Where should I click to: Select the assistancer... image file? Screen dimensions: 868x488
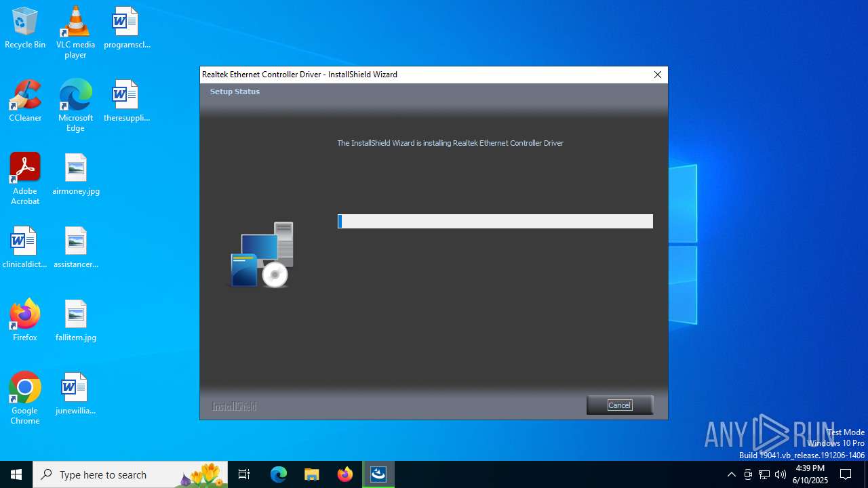coord(75,248)
